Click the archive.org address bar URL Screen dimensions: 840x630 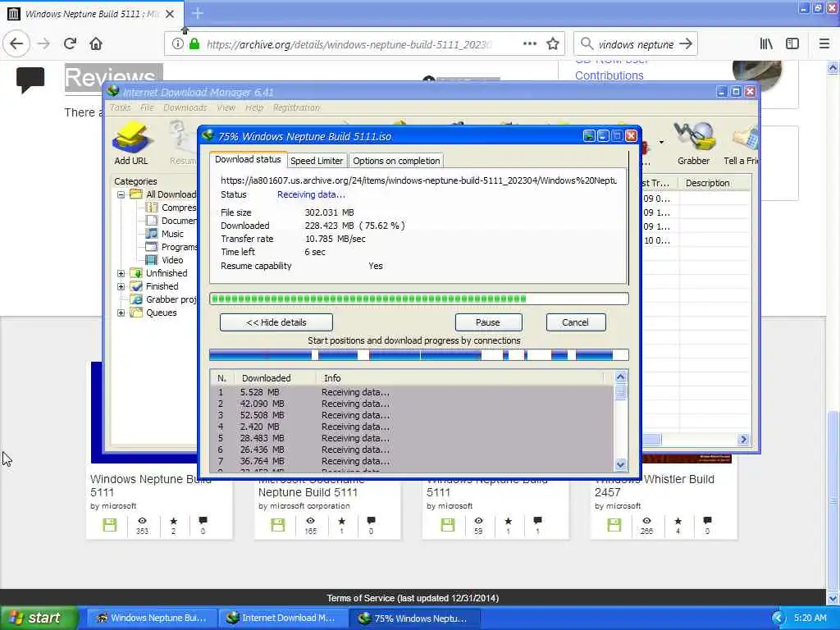coord(349,44)
